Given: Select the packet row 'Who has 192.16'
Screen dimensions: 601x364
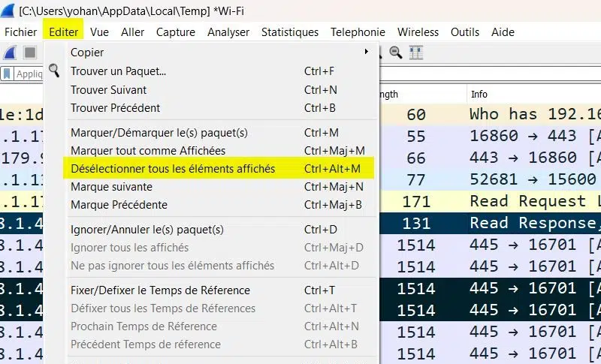Looking at the screenshot, I should click(x=491, y=114).
